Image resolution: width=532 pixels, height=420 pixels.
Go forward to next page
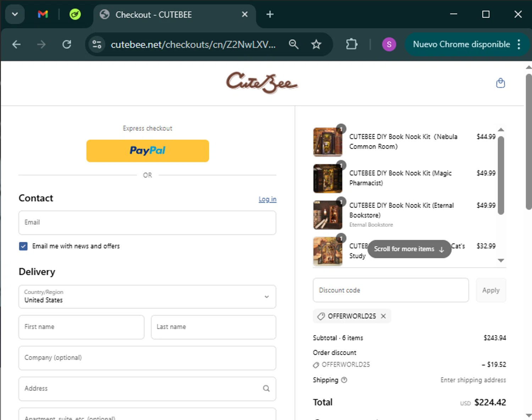pyautogui.click(x=41, y=44)
